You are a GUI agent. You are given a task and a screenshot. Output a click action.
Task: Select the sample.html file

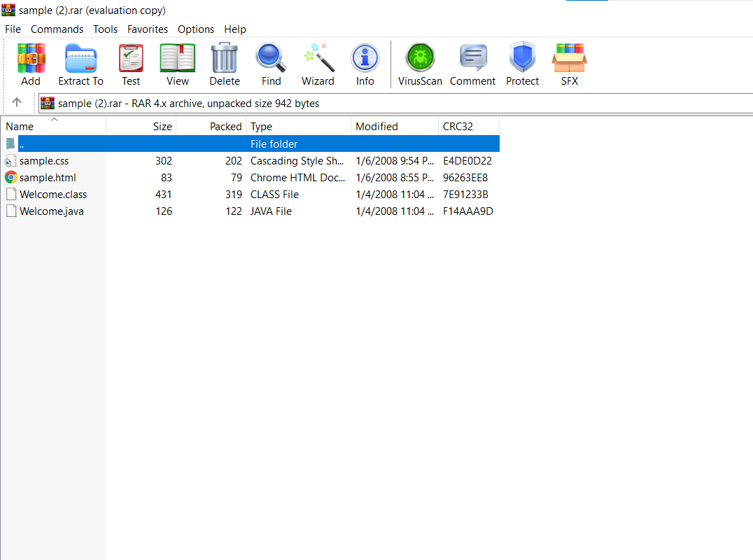click(48, 178)
